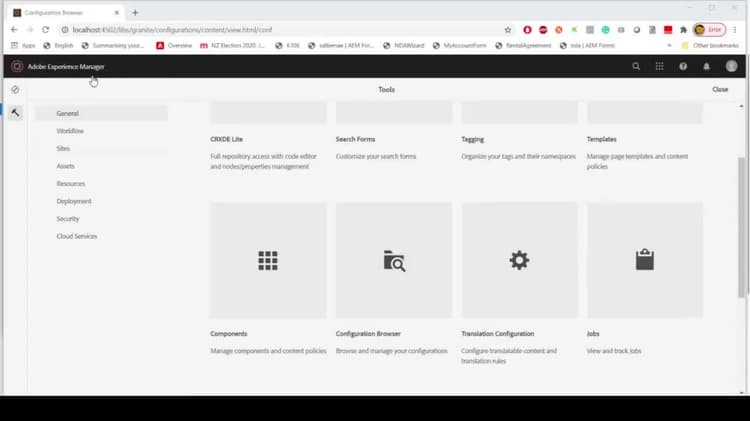Select the General category
The height and width of the screenshot is (421, 750).
pos(101,113)
